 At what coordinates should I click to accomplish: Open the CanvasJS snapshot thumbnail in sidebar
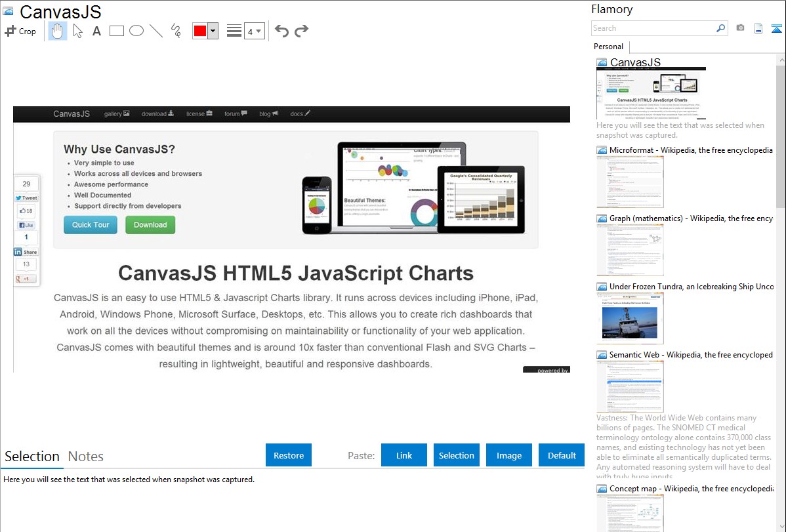651,93
